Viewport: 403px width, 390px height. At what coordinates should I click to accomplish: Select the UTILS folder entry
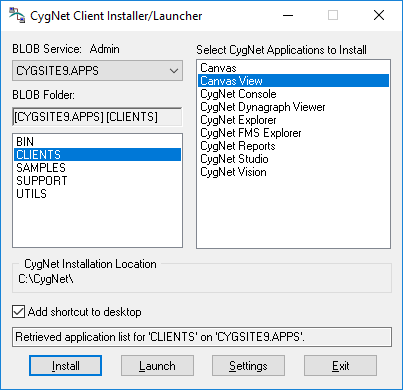tap(97, 194)
